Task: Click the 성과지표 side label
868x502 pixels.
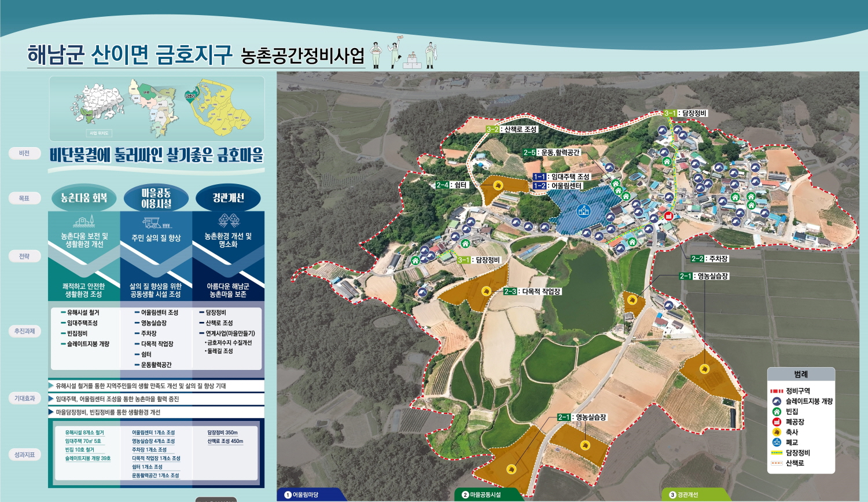Action: 24,455
